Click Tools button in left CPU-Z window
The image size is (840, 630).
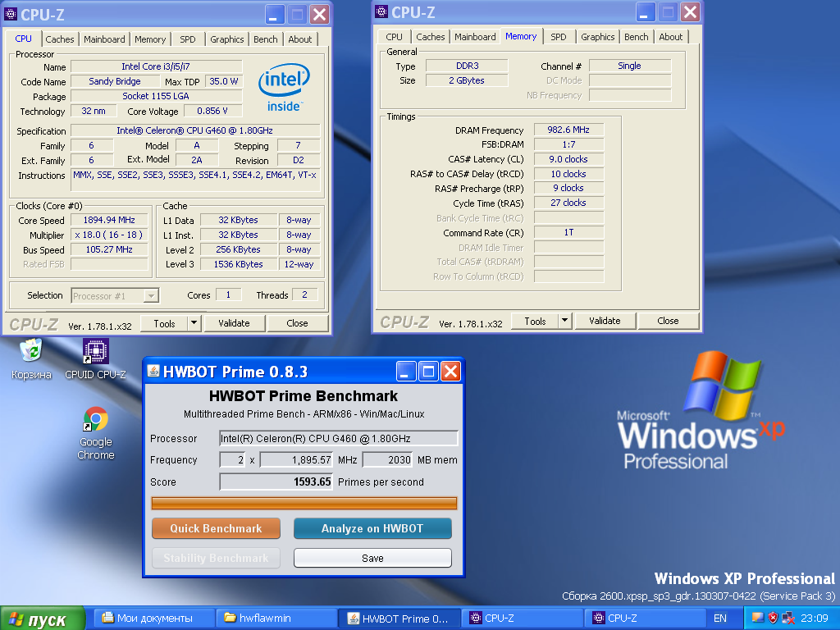pyautogui.click(x=164, y=323)
